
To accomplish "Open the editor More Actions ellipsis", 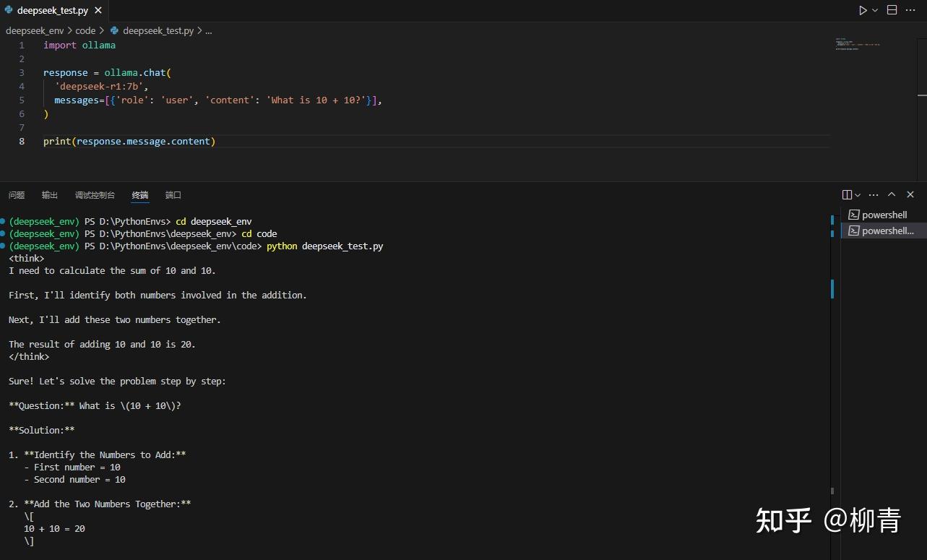I will [910, 9].
